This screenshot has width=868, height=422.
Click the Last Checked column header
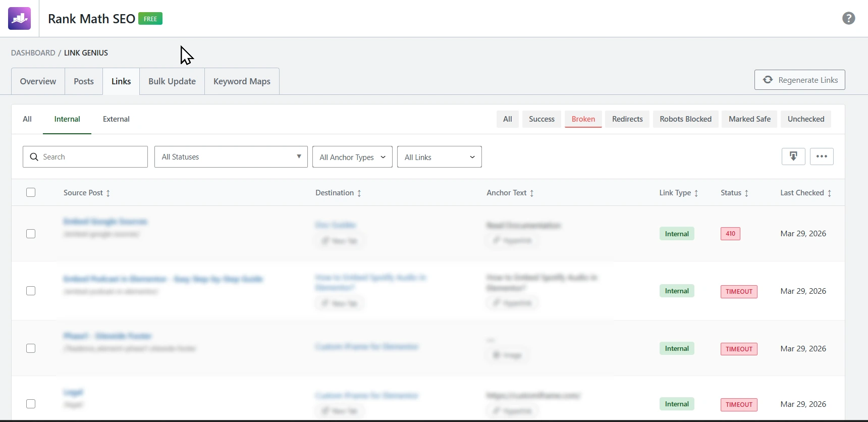[805, 193]
